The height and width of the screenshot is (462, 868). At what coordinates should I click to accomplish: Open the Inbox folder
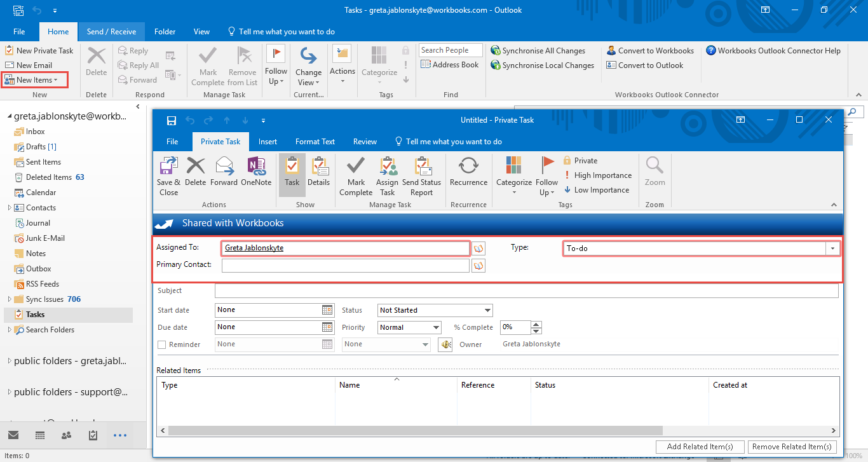pyautogui.click(x=35, y=132)
